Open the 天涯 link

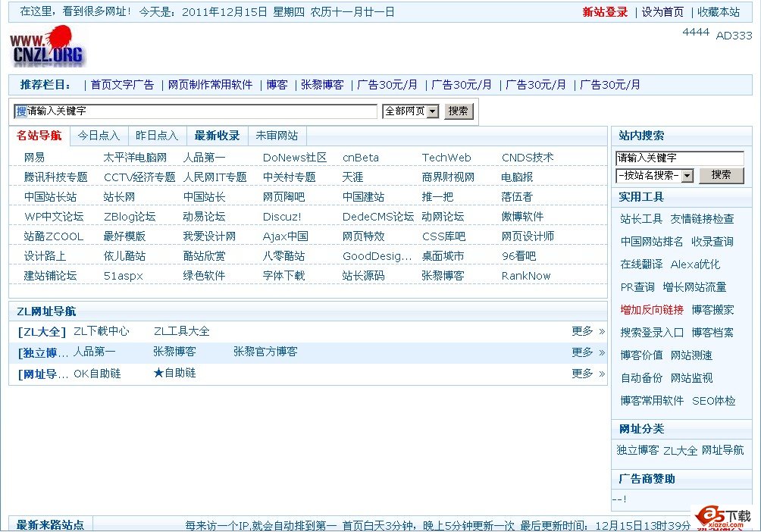(353, 177)
